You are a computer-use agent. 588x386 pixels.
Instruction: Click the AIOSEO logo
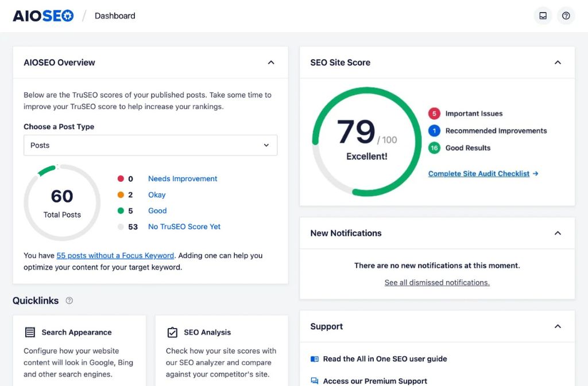click(44, 15)
